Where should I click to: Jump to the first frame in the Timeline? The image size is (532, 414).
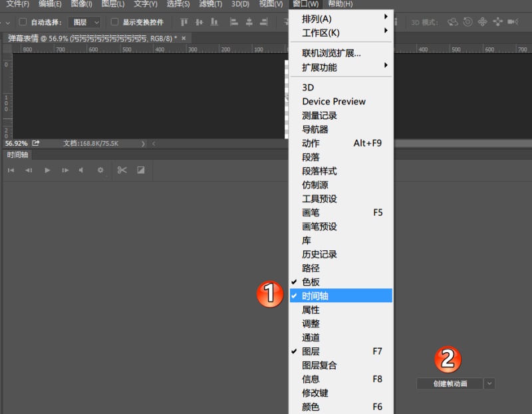coord(11,170)
